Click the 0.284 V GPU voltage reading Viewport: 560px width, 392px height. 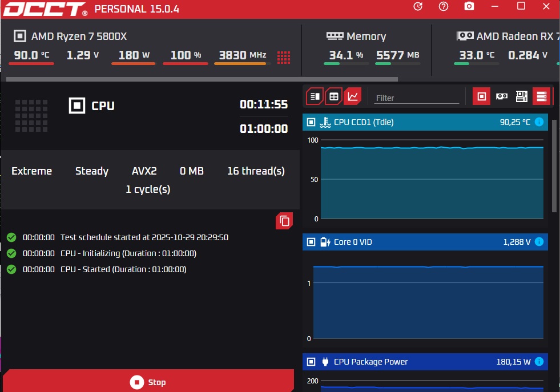527,55
